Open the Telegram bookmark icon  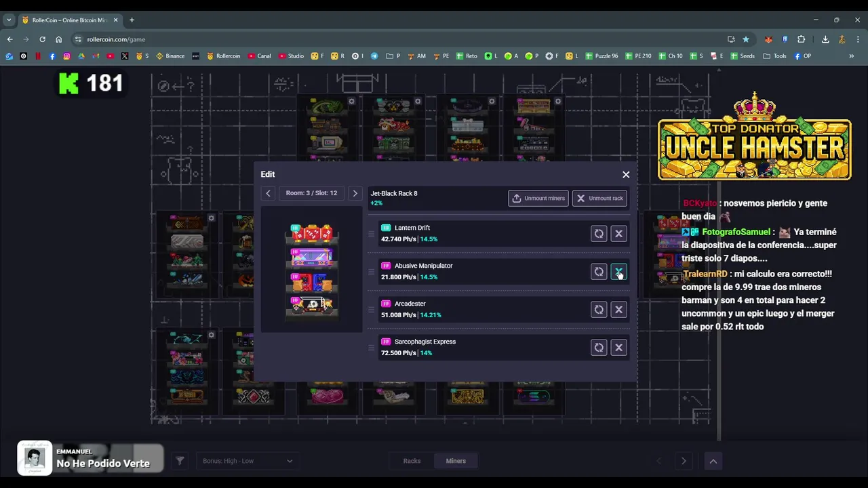coord(374,56)
